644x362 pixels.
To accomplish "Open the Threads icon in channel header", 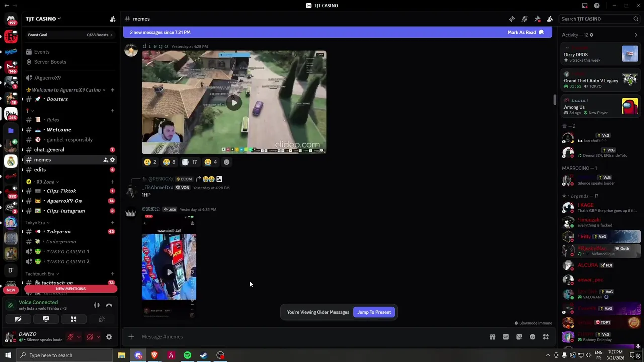I will (x=512, y=19).
